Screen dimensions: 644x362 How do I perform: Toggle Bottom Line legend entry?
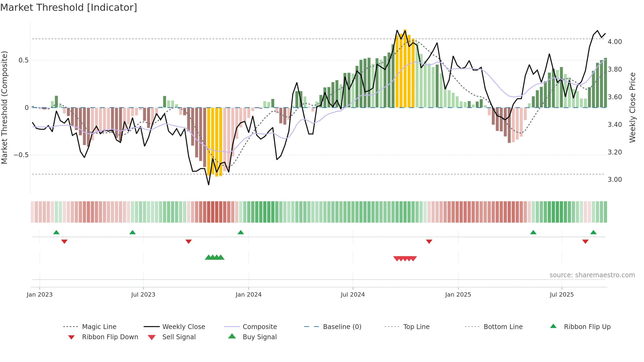click(x=494, y=327)
